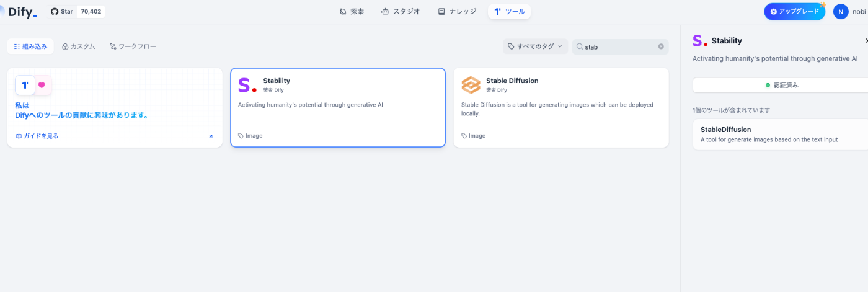This screenshot has width=868, height=292.
Task: Click the Image tag on Stable Diffusion card
Action: [474, 136]
